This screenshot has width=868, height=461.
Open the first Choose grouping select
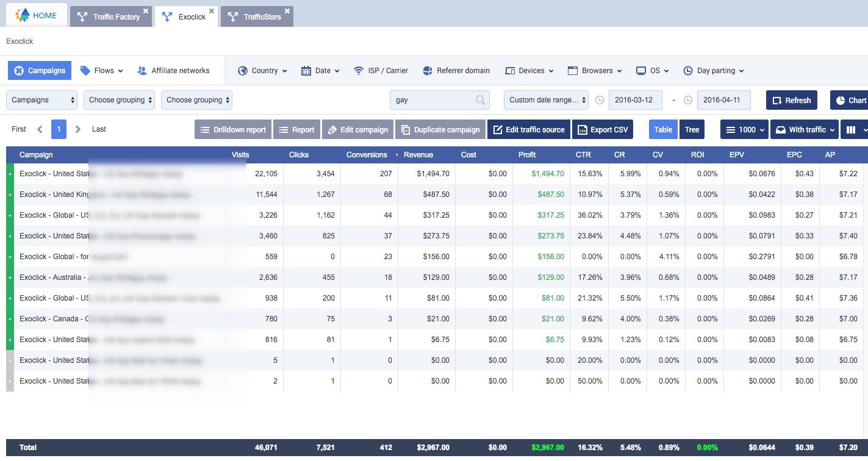click(x=119, y=100)
